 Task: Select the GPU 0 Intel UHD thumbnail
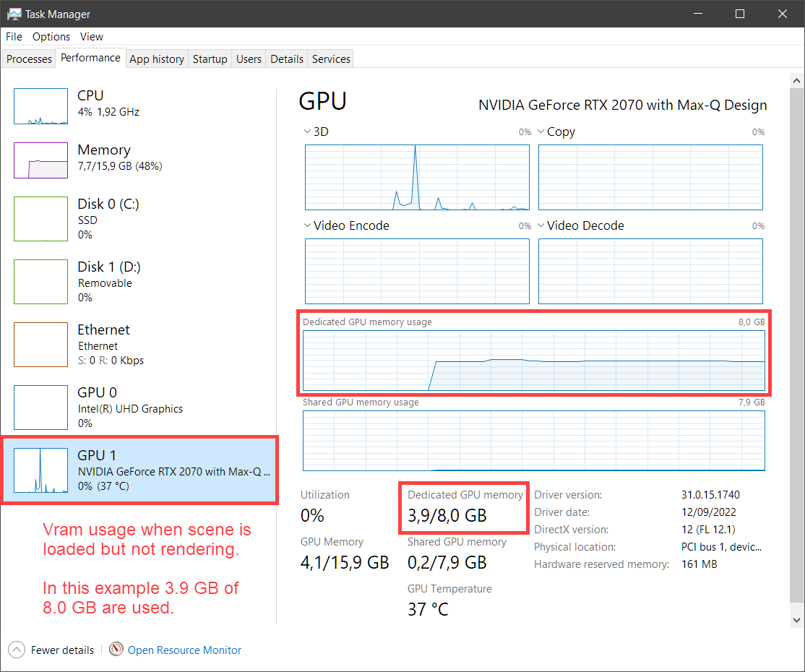point(40,408)
